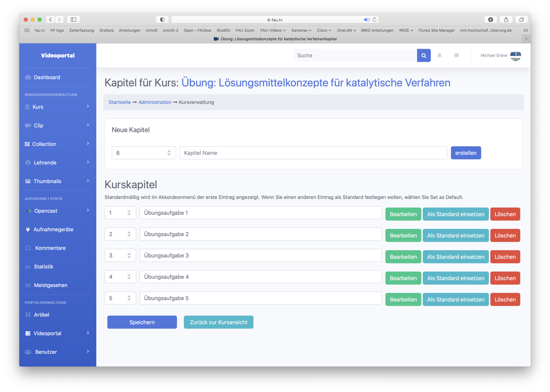Image resolution: width=550 pixels, height=392 pixels.
Task: Open the messages chat bubble icon
Action: (457, 56)
